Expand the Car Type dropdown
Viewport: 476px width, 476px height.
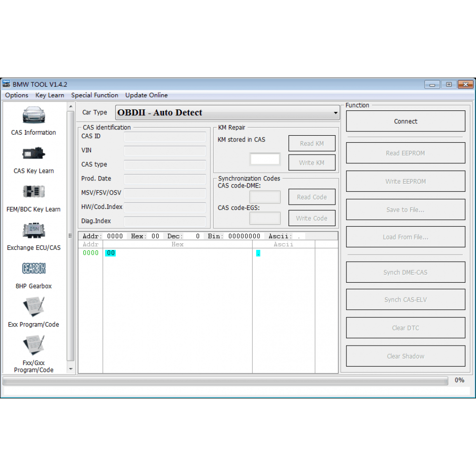[x=336, y=113]
